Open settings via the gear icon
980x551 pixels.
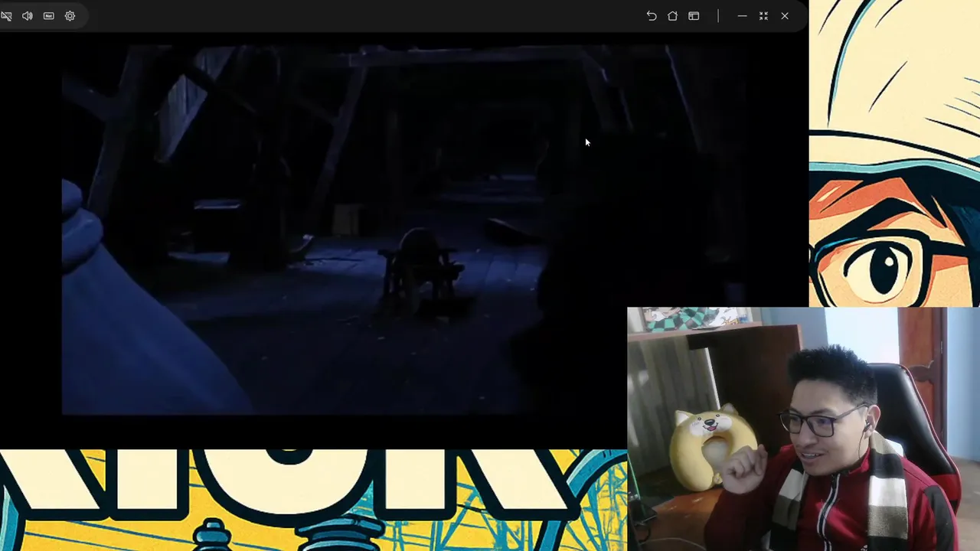(70, 16)
